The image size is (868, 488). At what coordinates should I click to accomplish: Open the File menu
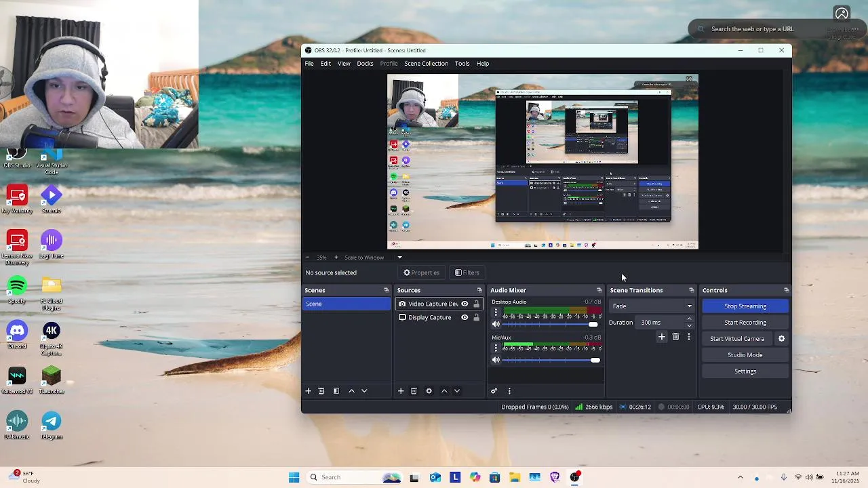[309, 64]
